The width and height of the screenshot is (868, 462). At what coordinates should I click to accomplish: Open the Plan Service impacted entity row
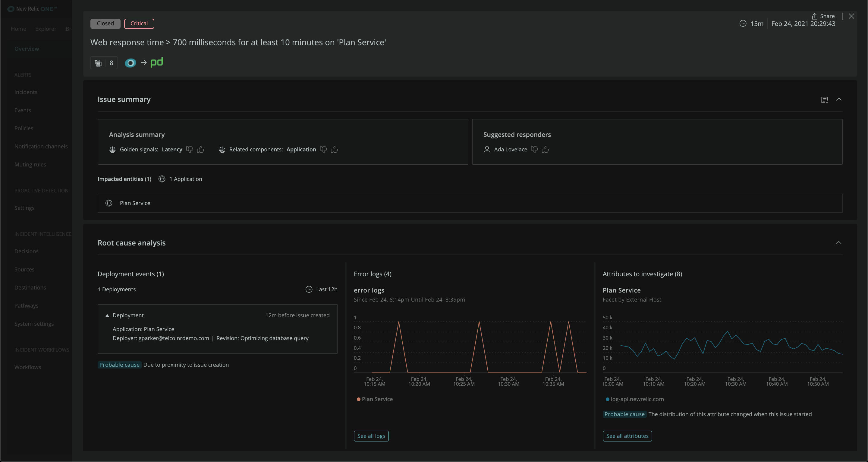[470, 203]
